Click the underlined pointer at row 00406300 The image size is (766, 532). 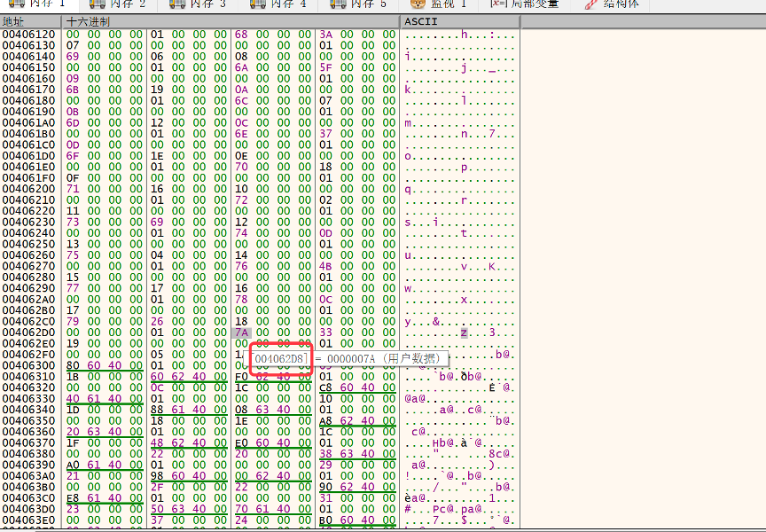[x=105, y=365]
